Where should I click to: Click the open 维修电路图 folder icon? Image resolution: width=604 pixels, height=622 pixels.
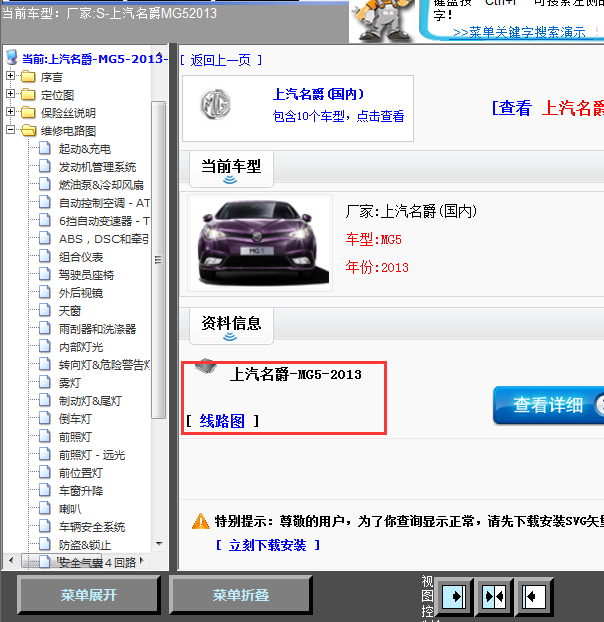coord(29,130)
